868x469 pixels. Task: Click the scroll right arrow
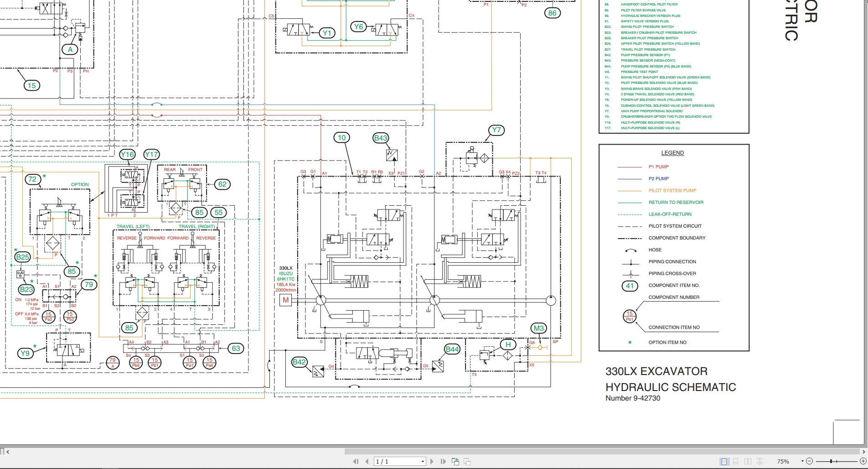pos(863,452)
